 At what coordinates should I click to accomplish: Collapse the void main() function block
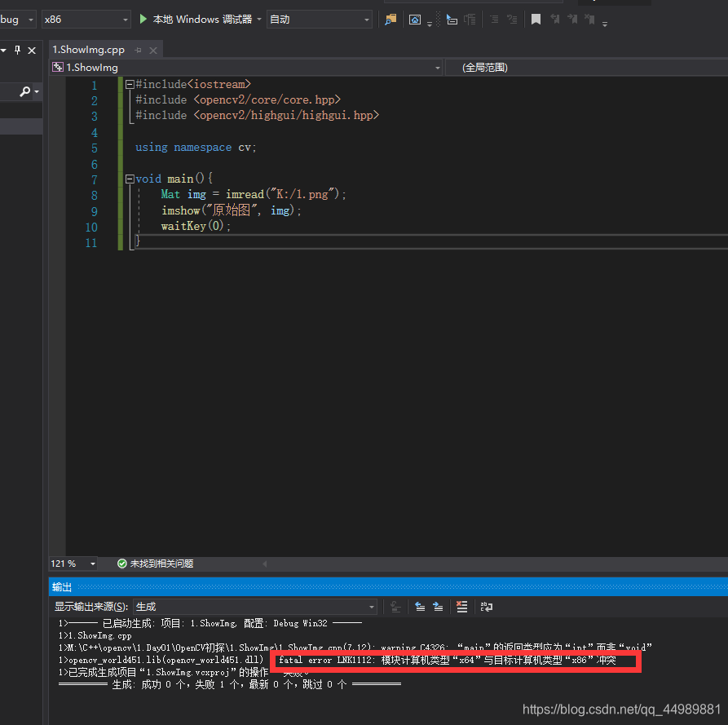130,179
